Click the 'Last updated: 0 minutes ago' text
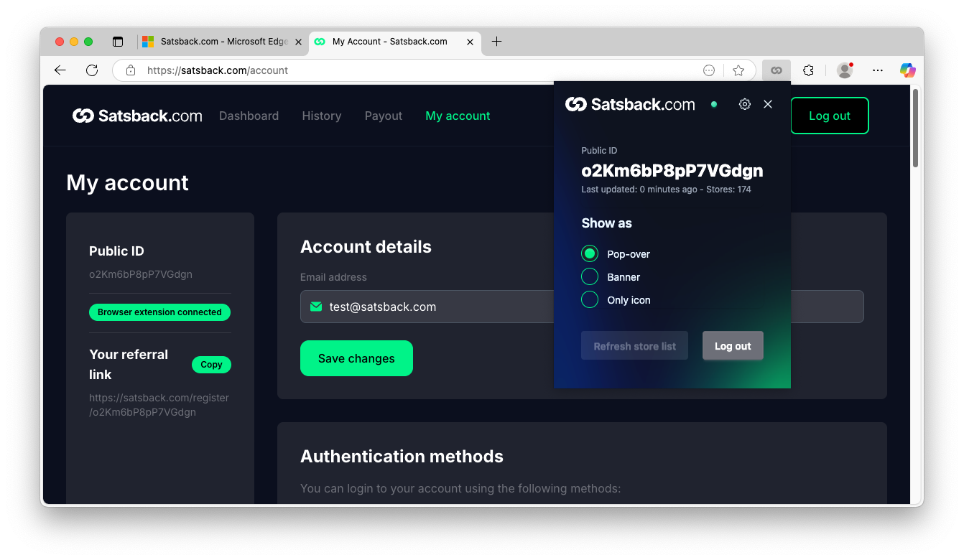 [639, 190]
